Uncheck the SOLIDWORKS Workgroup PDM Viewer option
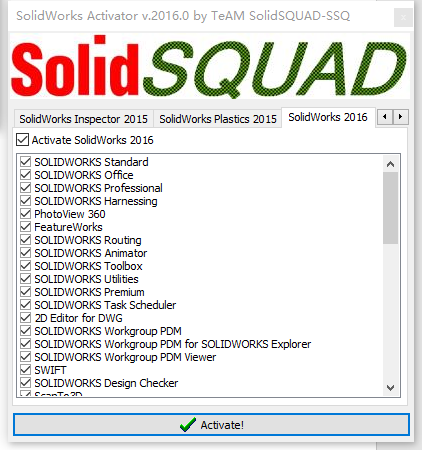Viewport: 422px width, 450px height. 25,357
